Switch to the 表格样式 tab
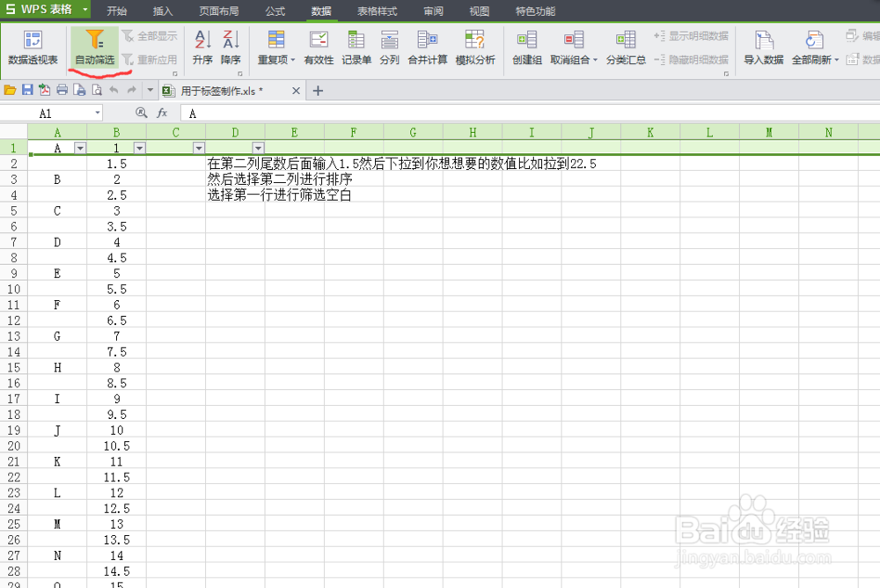The height and width of the screenshot is (588, 880). (378, 11)
